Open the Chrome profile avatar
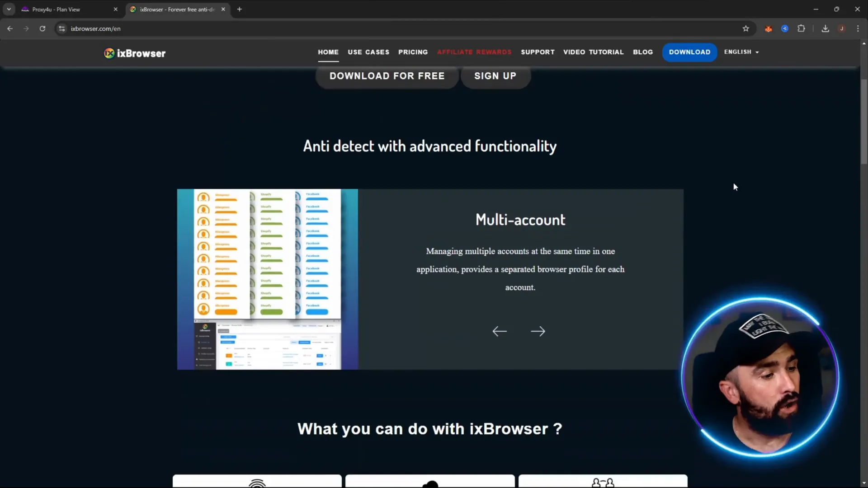The image size is (868, 488). click(x=842, y=28)
